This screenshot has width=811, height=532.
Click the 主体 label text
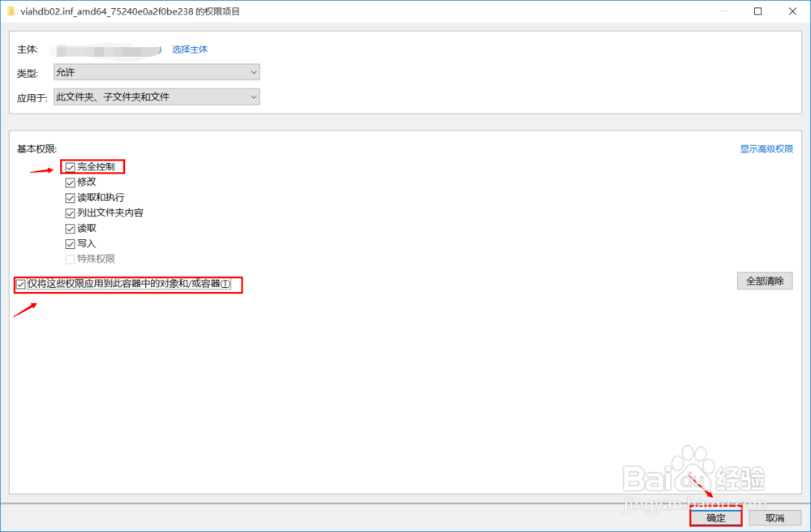coord(28,49)
